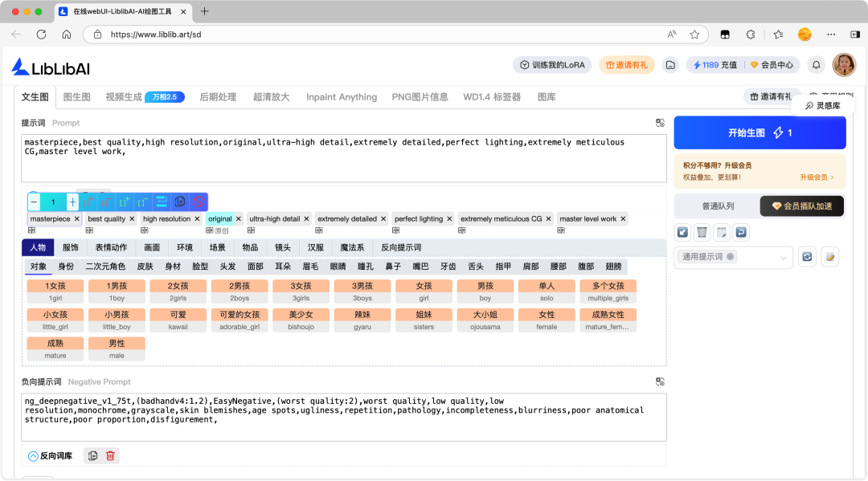This screenshot has width=868, height=481.
Task: Click the 开始生图 generate button
Action: click(759, 132)
